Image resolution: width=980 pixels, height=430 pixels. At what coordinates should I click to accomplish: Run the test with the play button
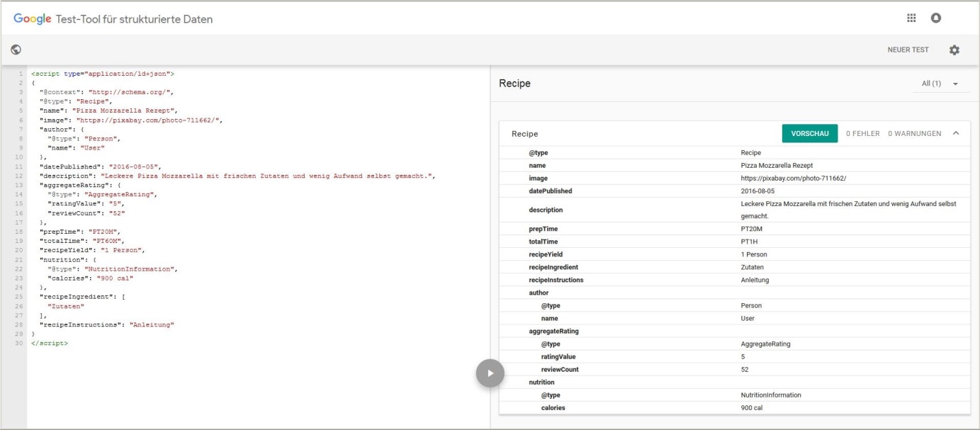point(490,373)
